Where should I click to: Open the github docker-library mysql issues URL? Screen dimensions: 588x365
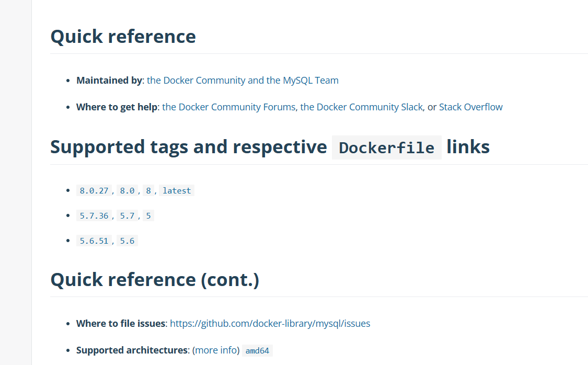tap(270, 323)
